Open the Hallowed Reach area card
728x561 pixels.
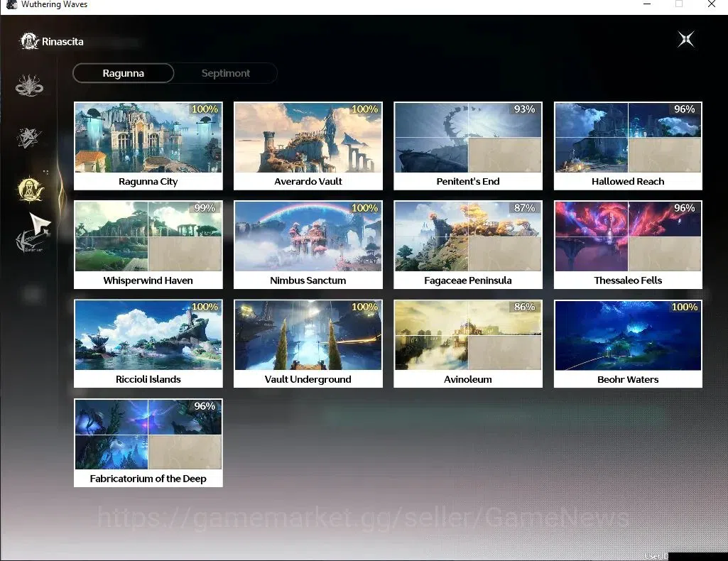coord(628,146)
